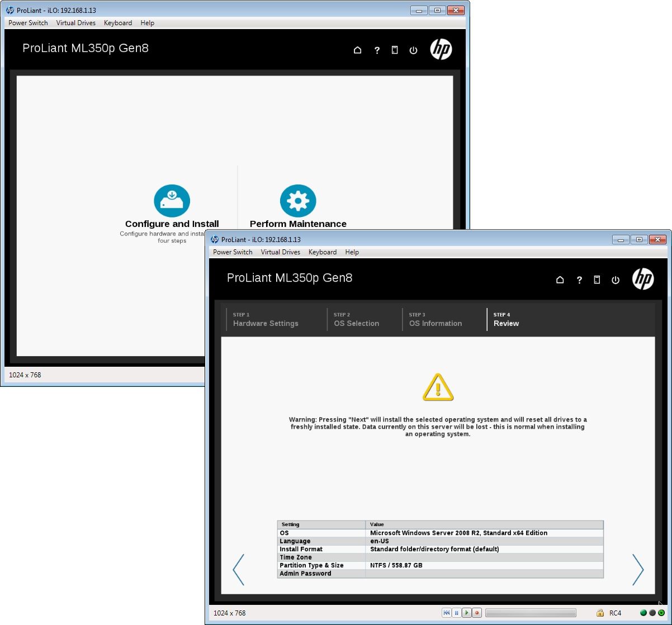Open Keyboard menu in back window
This screenshot has width=672, height=625.
(x=118, y=23)
